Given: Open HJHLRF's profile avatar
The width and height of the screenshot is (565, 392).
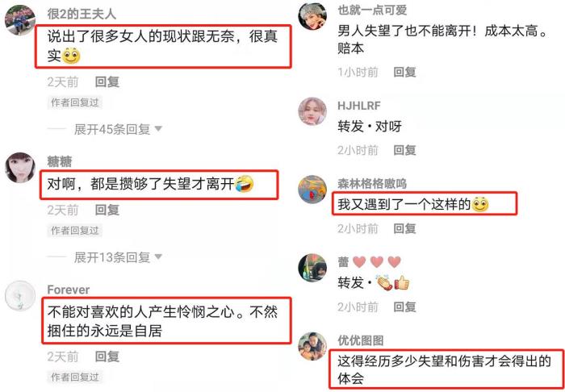Looking at the screenshot, I should click(312, 111).
